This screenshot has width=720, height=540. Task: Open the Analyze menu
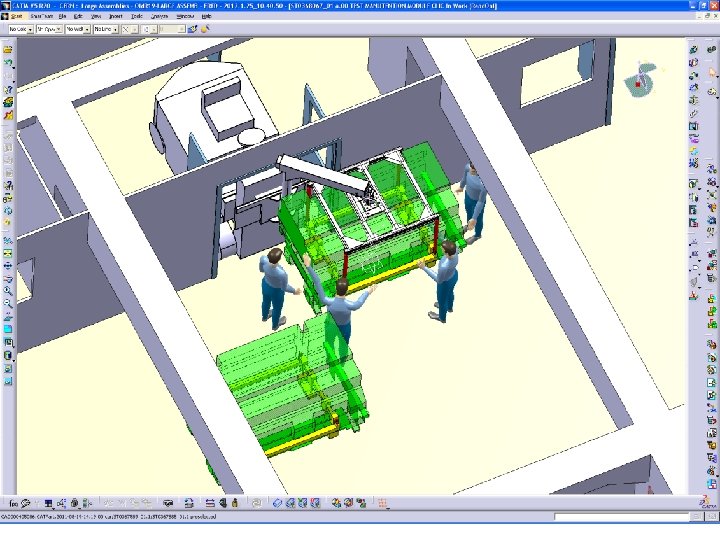click(x=159, y=16)
